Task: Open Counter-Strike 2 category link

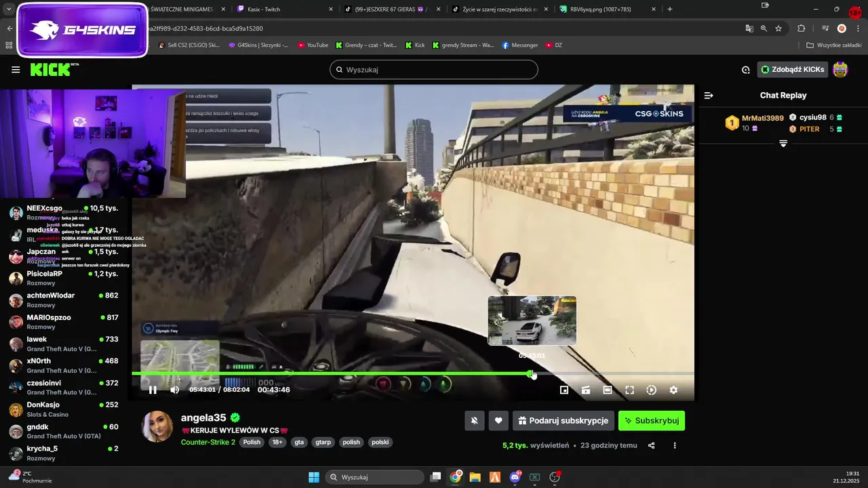Action: (x=208, y=442)
